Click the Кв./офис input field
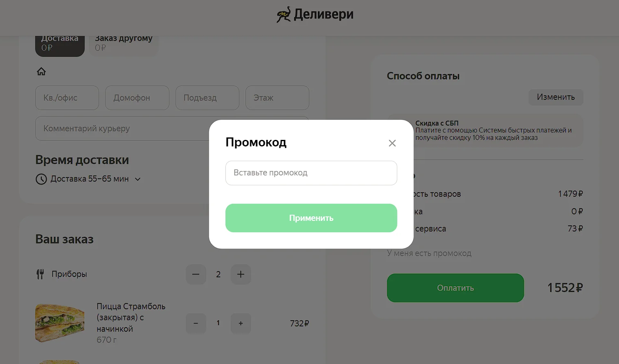Image resolution: width=619 pixels, height=364 pixels. click(x=67, y=98)
